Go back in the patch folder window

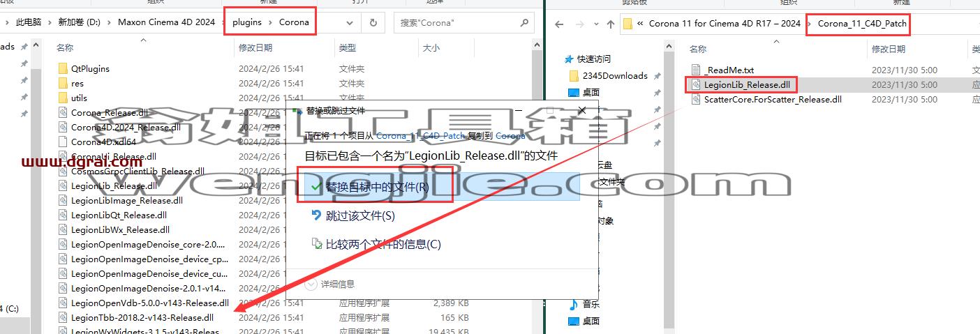[558, 24]
